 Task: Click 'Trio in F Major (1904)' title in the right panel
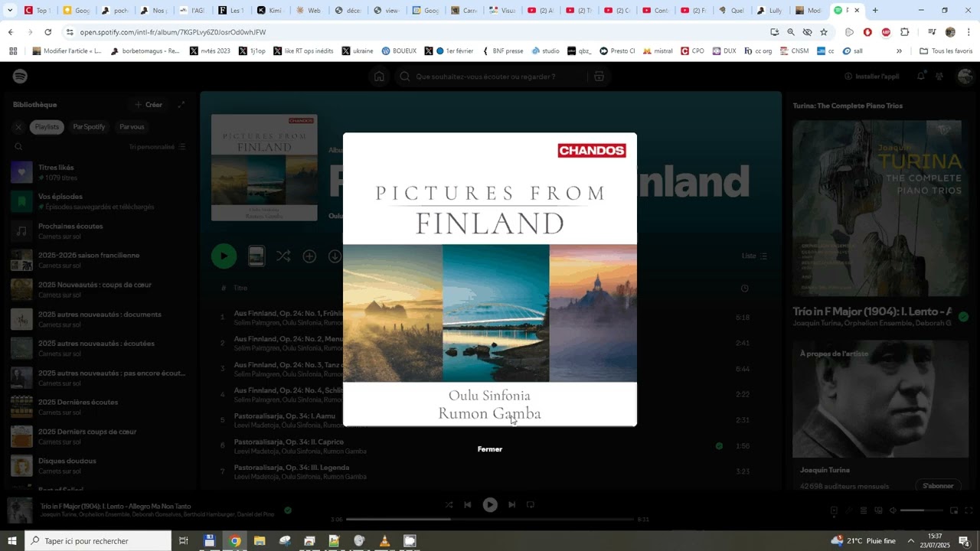872,312
